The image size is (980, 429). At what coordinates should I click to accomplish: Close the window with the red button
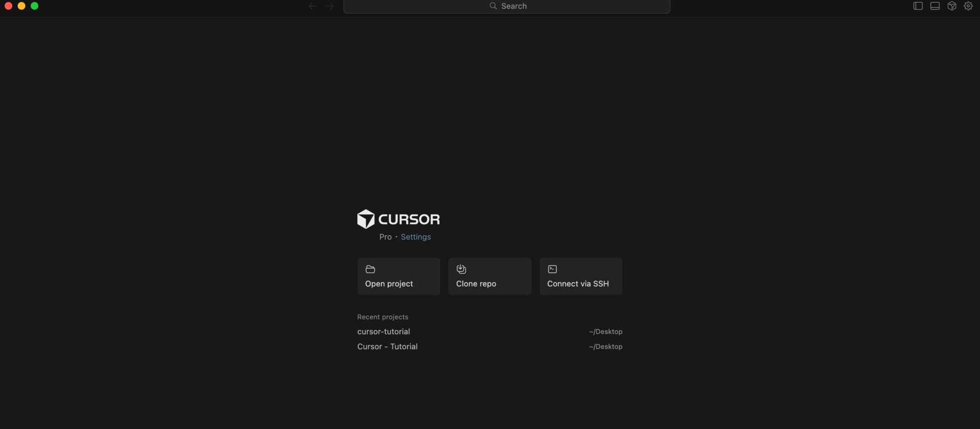click(x=8, y=6)
